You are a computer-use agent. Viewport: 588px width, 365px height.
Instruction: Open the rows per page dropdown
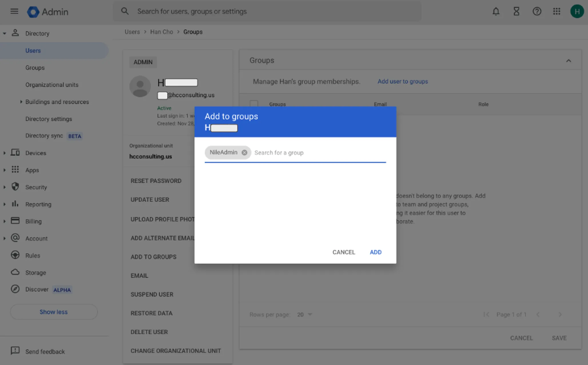coord(305,314)
